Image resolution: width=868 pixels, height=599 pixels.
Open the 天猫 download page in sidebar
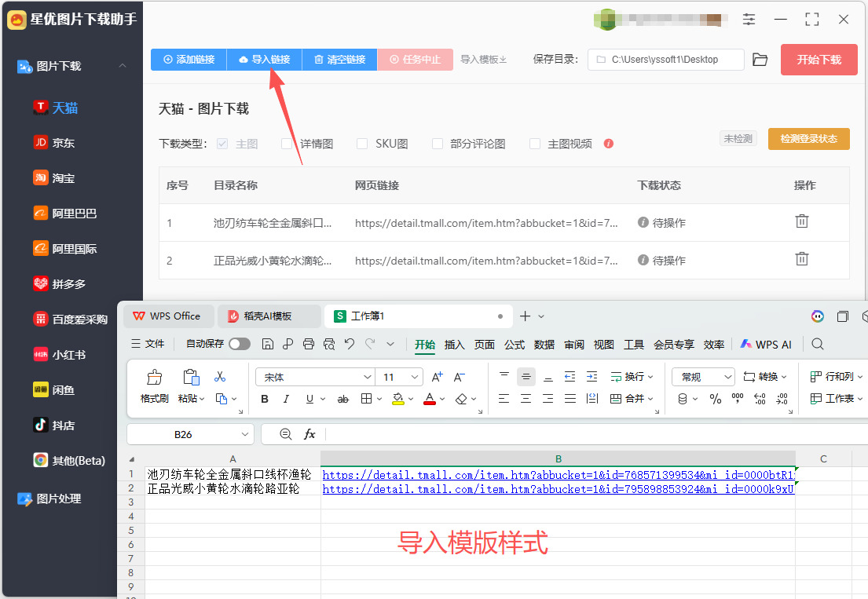(55, 108)
